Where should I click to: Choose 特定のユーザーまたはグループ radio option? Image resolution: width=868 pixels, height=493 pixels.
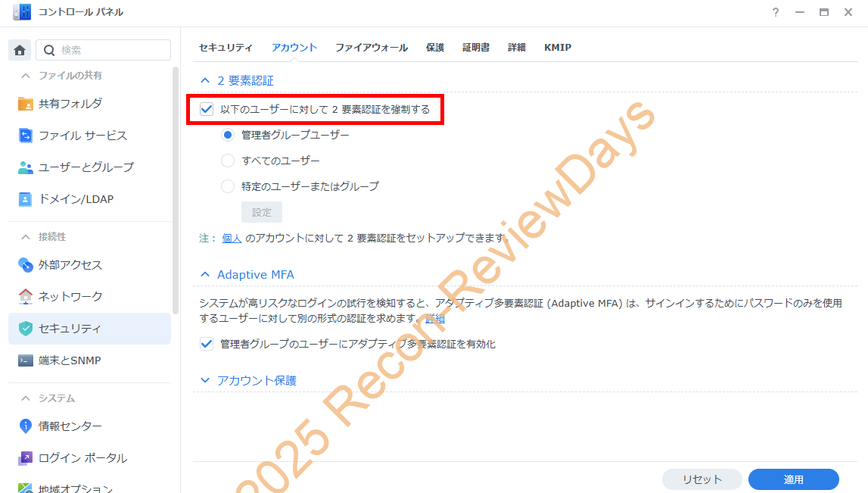(228, 186)
